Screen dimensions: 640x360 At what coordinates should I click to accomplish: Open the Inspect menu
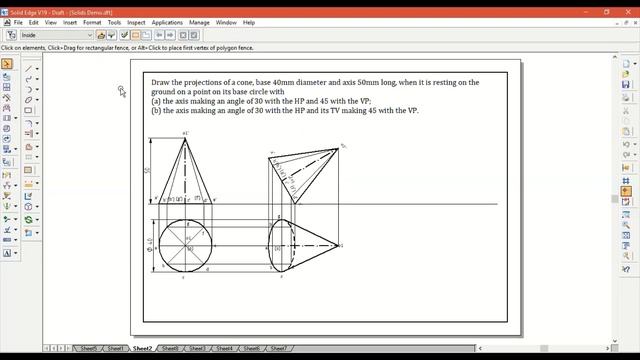coord(136,22)
